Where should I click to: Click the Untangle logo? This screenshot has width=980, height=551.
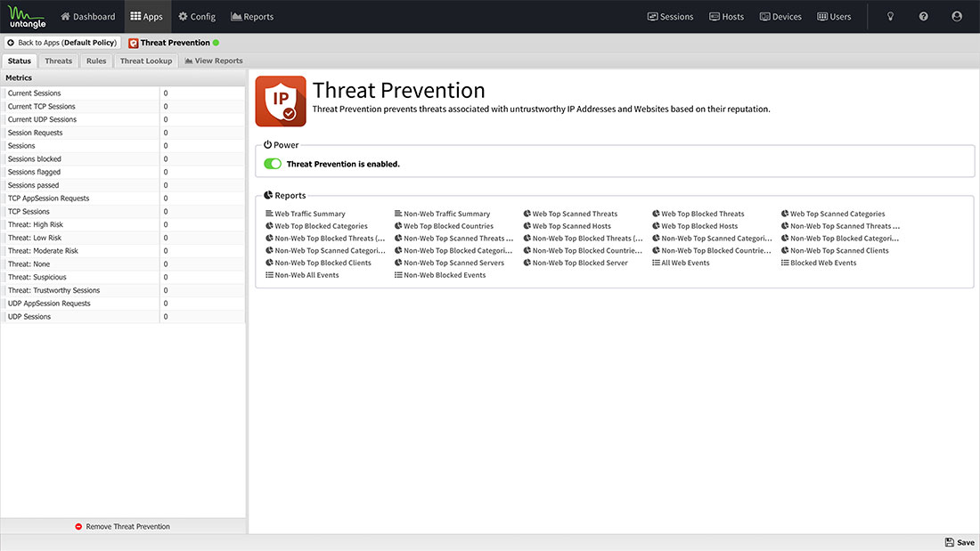pos(27,16)
